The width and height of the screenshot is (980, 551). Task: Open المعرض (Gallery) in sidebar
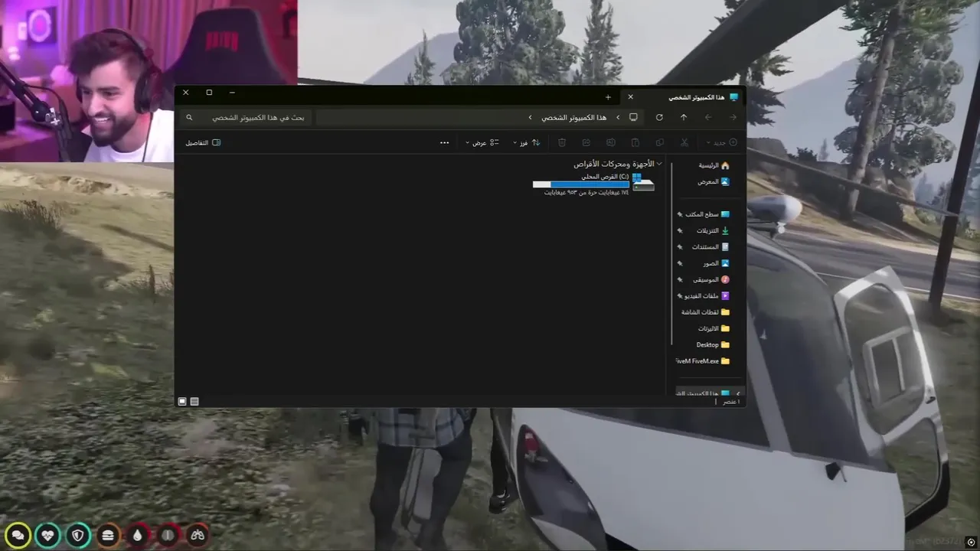pos(714,181)
